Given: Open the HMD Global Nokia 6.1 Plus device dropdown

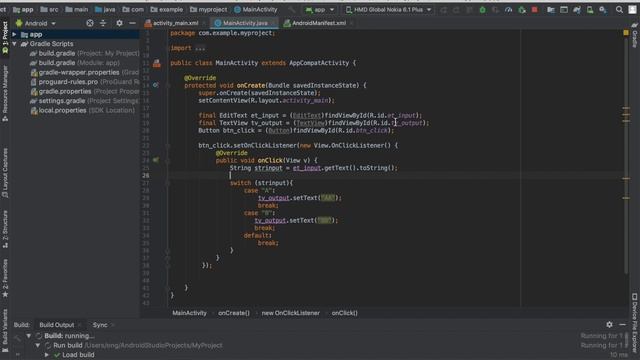Looking at the screenshot, I should 388,9.
